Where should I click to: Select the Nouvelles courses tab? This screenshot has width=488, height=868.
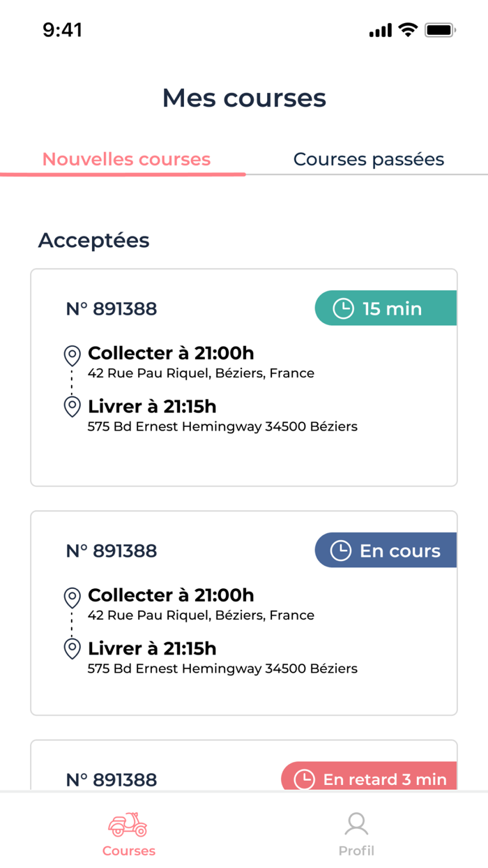pyautogui.click(x=125, y=159)
